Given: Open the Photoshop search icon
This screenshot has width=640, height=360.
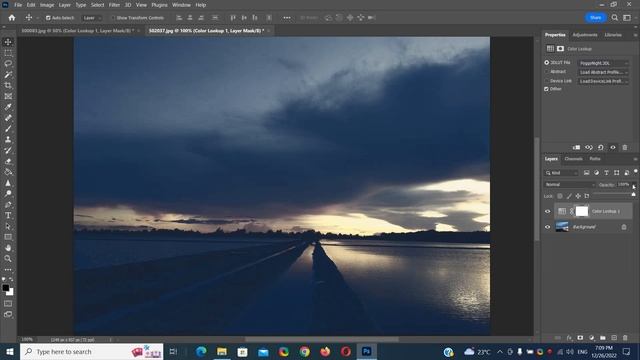Looking at the screenshot, I should point(615,18).
